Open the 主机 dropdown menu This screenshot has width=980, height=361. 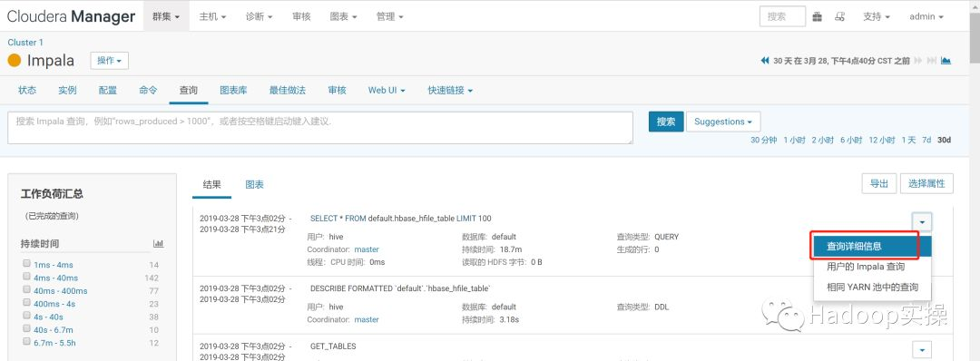point(212,17)
